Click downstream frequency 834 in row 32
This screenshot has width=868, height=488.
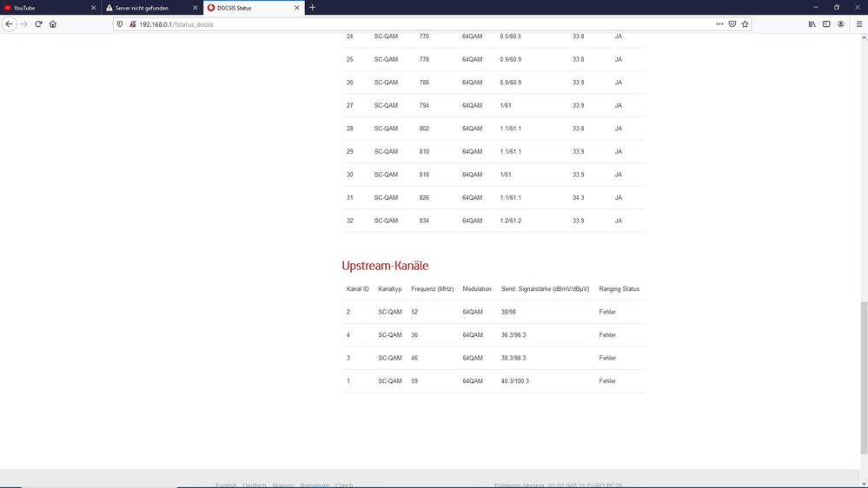pyautogui.click(x=424, y=221)
